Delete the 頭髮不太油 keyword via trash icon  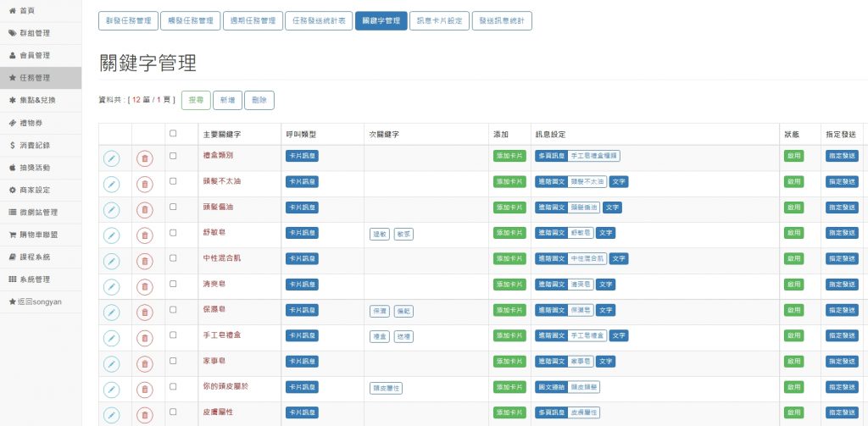(x=145, y=184)
